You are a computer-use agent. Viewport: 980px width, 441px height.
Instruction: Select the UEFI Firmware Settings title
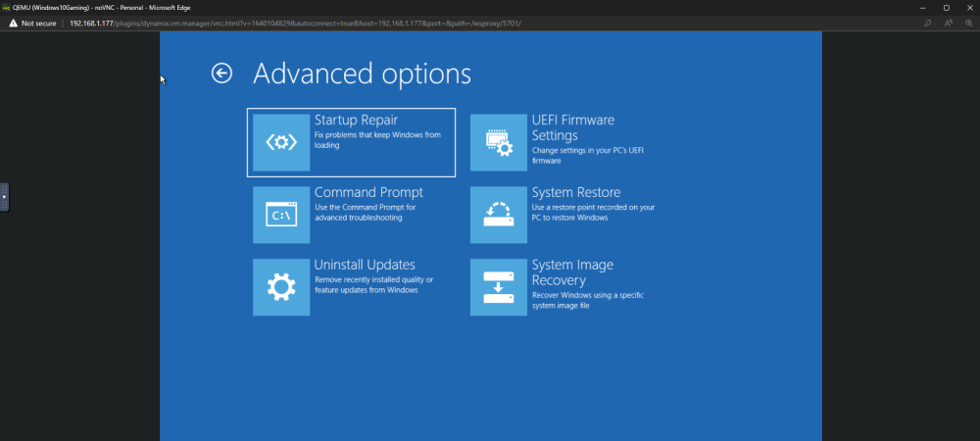(573, 127)
